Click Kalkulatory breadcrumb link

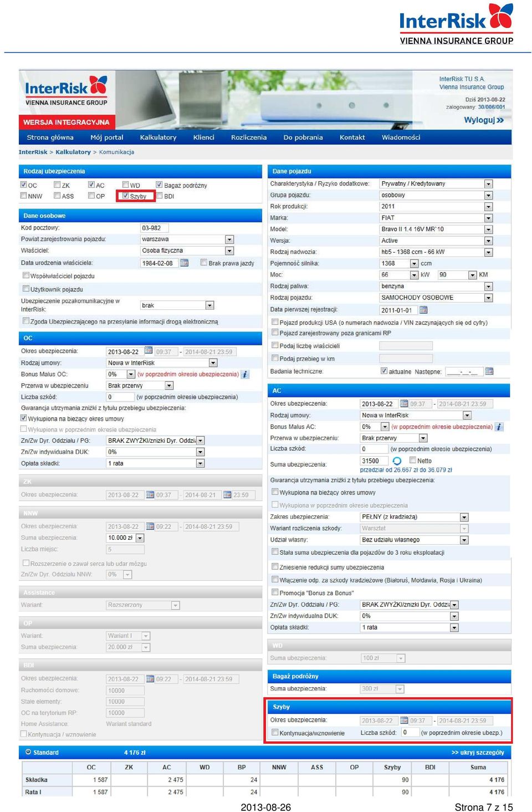(x=73, y=152)
